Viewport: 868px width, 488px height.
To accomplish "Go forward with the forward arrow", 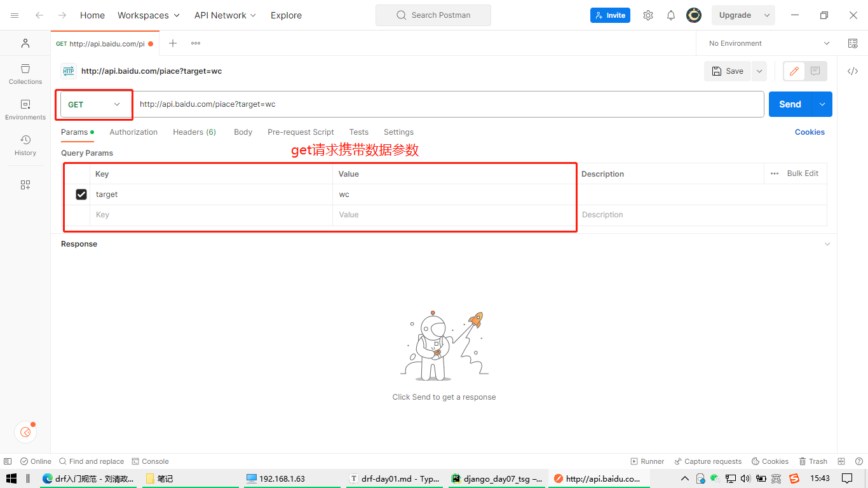I will (x=62, y=15).
